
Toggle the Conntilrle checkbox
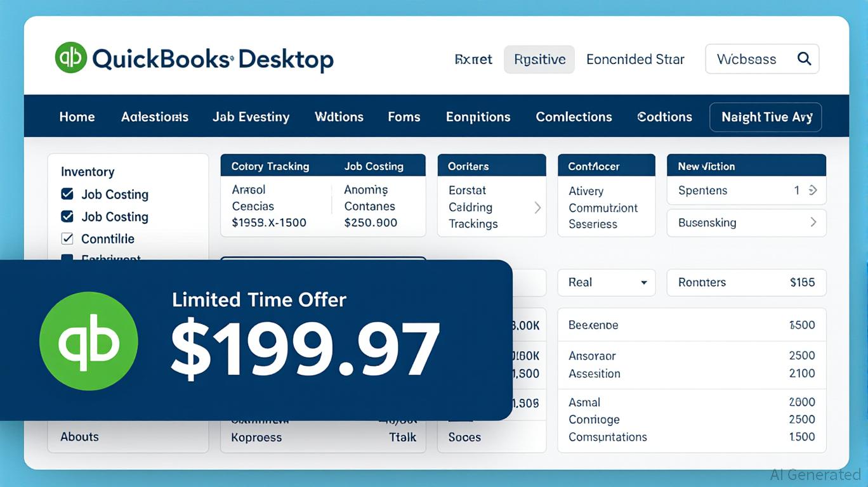pyautogui.click(x=67, y=238)
